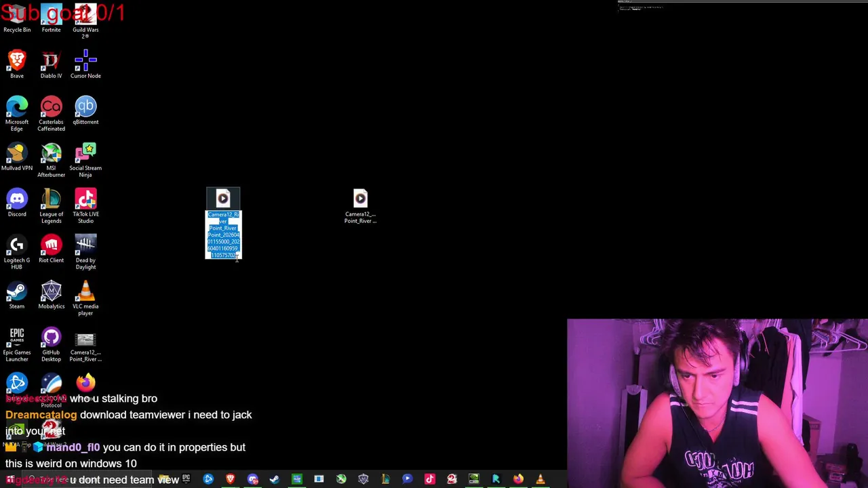
Task: Click inside the highlighted Camera12 filename rename box
Action: pyautogui.click(x=223, y=235)
